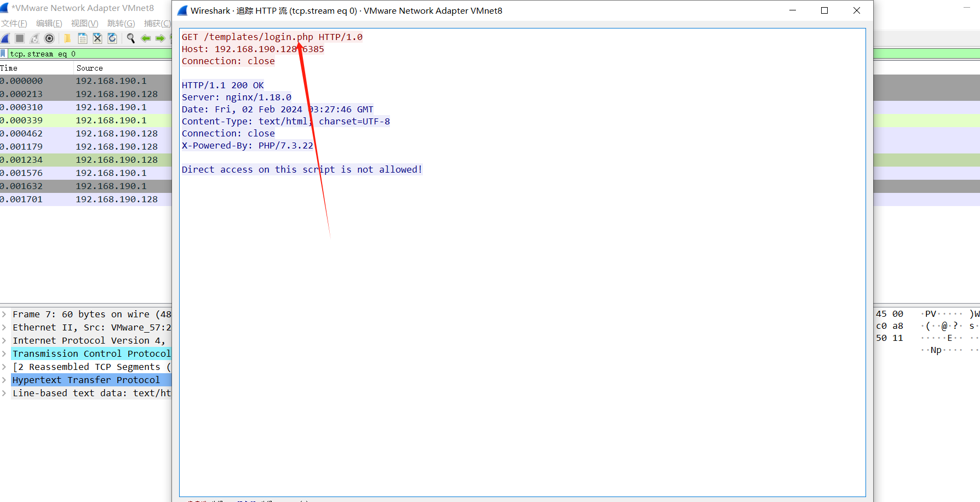Image resolution: width=980 pixels, height=502 pixels.
Task: Click the Content-Type: text/html line
Action: [x=286, y=121]
